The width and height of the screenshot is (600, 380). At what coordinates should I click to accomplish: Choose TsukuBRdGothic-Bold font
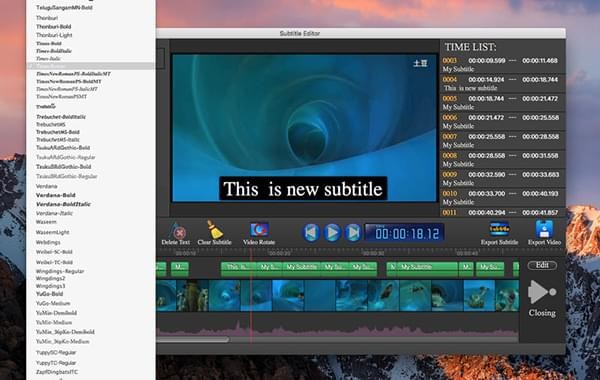pos(64,166)
